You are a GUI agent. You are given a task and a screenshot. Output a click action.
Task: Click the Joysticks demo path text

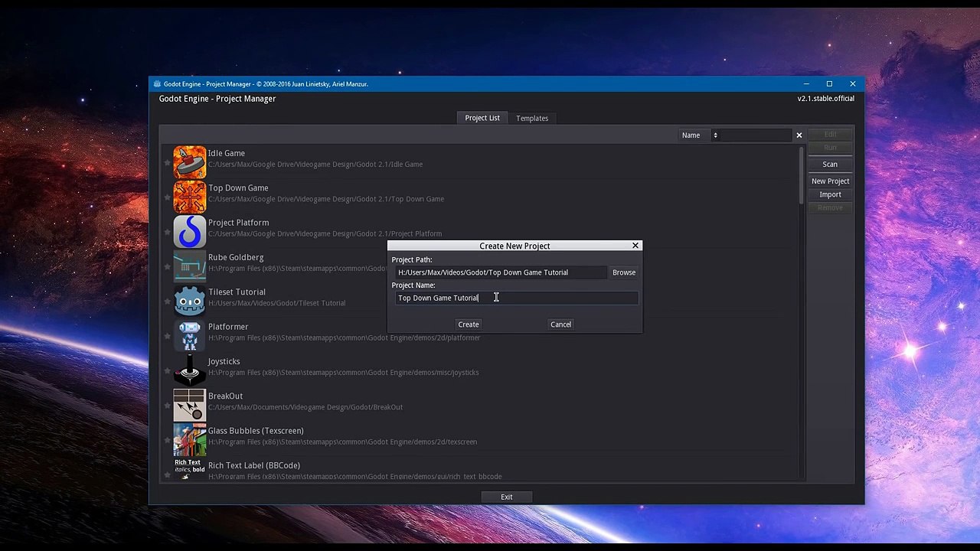point(344,373)
